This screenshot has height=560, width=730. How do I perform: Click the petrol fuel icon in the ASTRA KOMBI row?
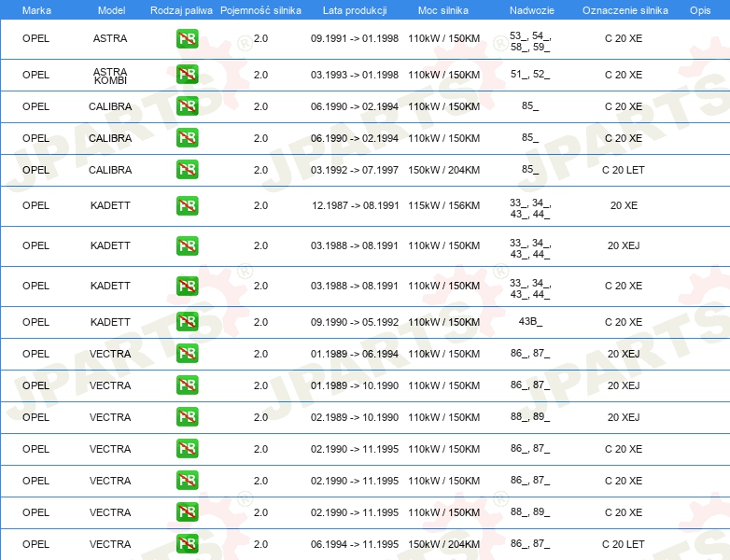(187, 75)
